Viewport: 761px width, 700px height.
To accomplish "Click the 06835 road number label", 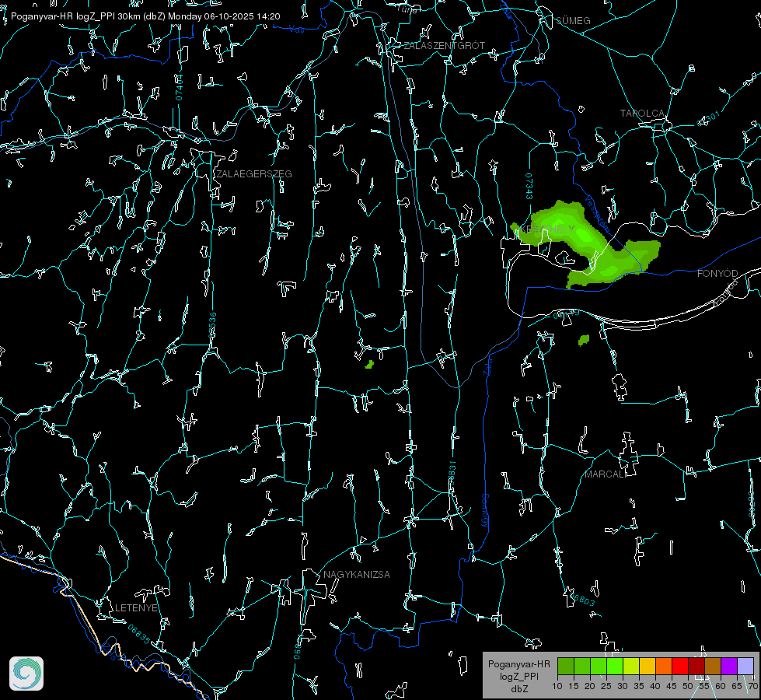I will 139,635.
